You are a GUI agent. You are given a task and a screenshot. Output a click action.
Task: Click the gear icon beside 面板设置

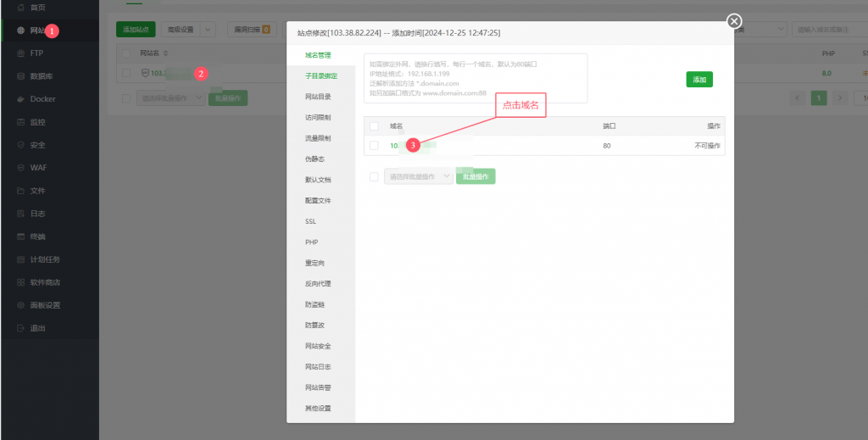(x=21, y=305)
